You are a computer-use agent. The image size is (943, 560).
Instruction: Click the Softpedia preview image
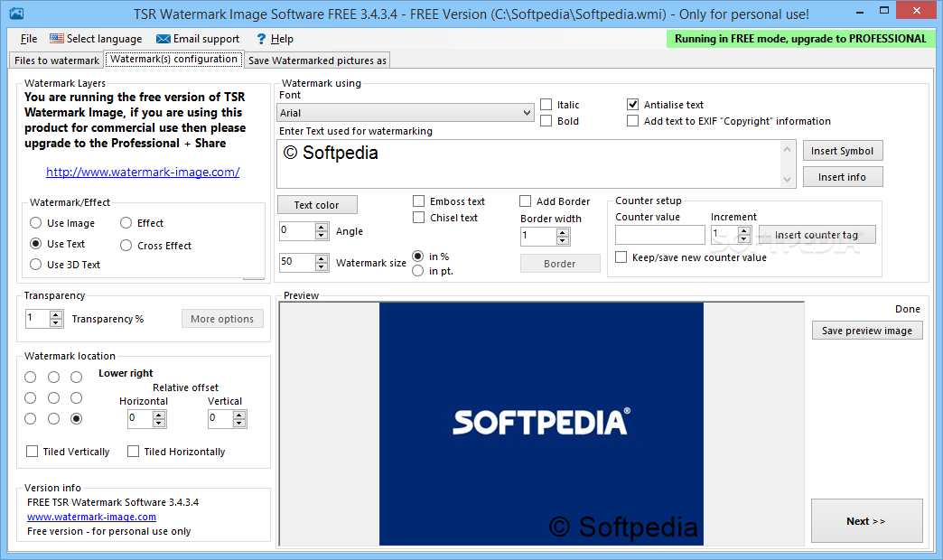click(541, 424)
